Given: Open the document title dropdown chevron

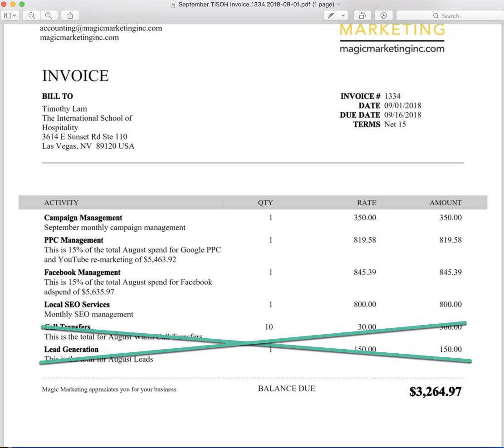Looking at the screenshot, I should [338, 5].
